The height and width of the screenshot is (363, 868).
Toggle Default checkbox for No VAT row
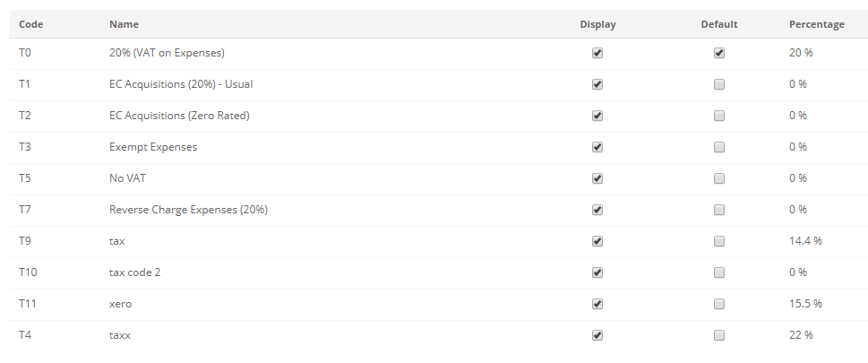click(x=719, y=178)
